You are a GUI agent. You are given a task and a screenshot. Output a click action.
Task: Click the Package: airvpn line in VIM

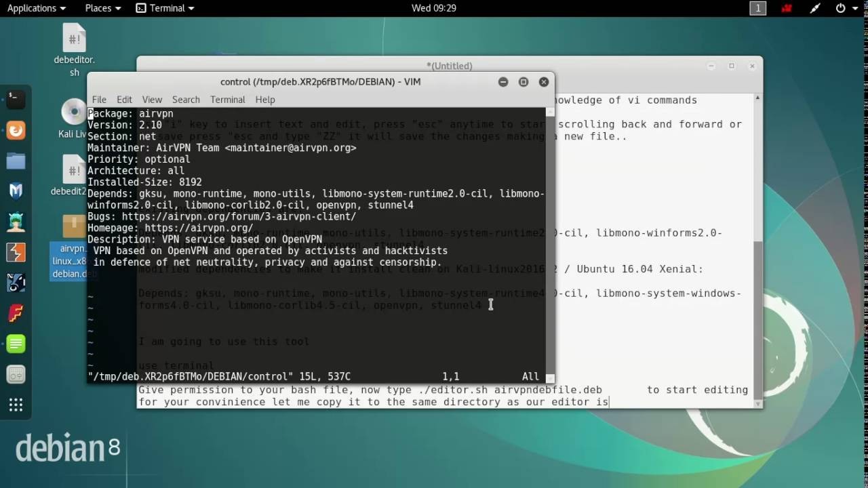click(x=130, y=114)
